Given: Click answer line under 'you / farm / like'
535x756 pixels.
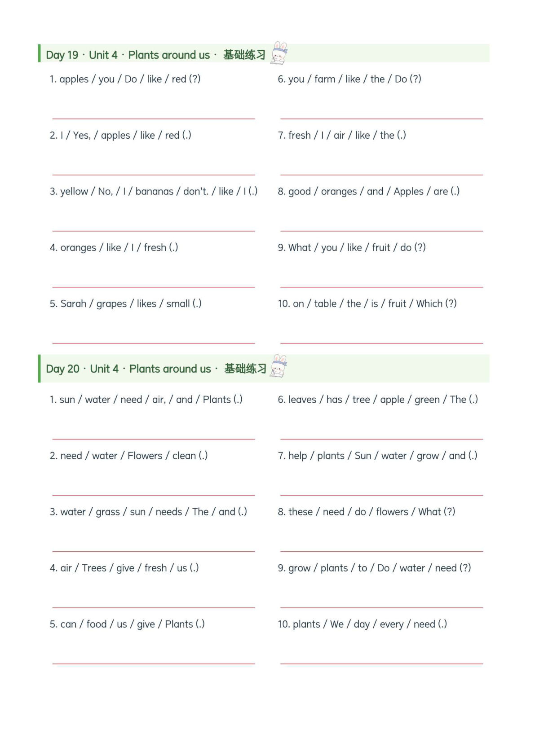Looking at the screenshot, I should pyautogui.click(x=382, y=119).
